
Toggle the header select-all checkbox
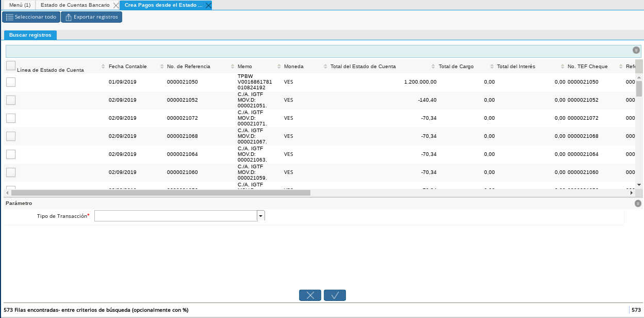click(x=10, y=66)
